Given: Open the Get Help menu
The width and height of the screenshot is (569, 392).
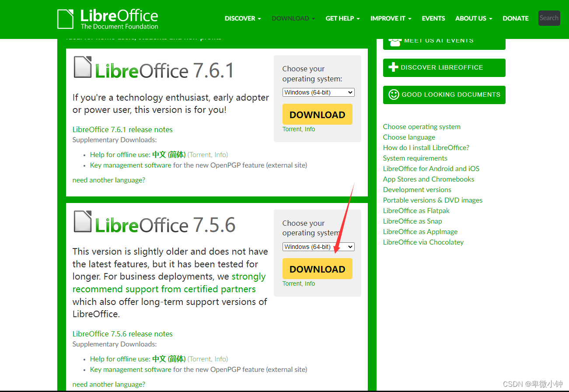Looking at the screenshot, I should [x=343, y=18].
